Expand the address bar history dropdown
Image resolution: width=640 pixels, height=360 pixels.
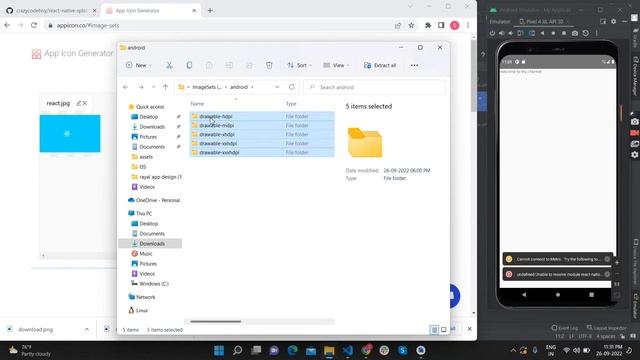(277, 87)
